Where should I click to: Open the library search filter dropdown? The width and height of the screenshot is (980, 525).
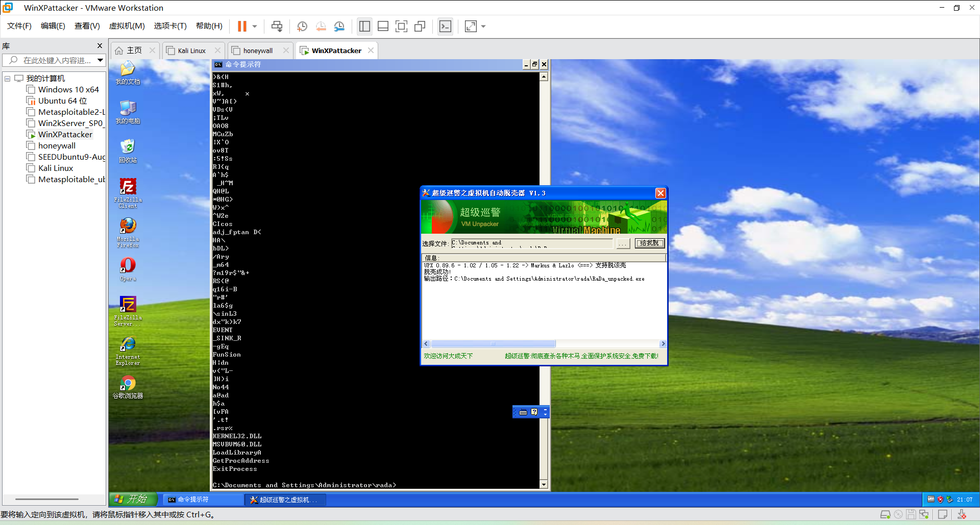101,60
